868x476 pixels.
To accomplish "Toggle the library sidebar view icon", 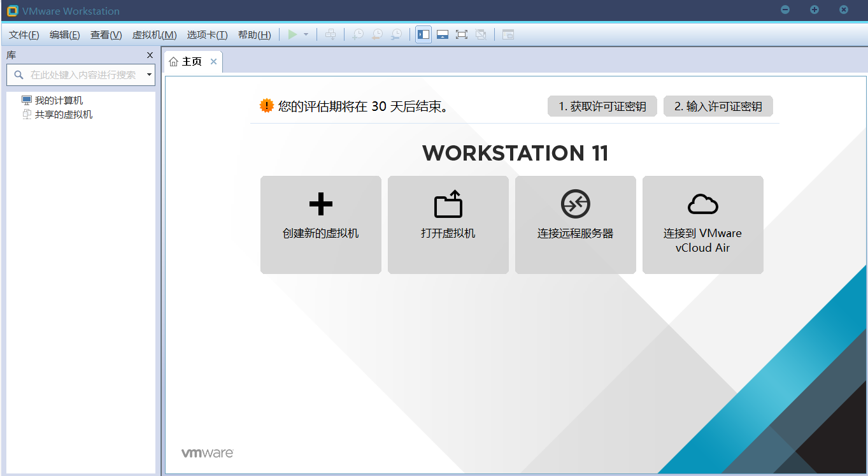I will tap(423, 34).
